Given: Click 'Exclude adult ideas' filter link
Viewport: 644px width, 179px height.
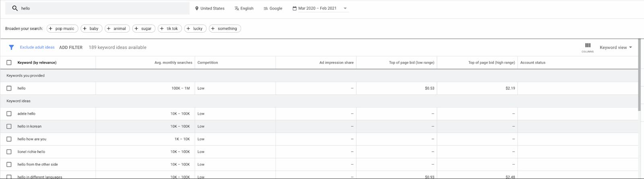Looking at the screenshot, I should [x=37, y=47].
